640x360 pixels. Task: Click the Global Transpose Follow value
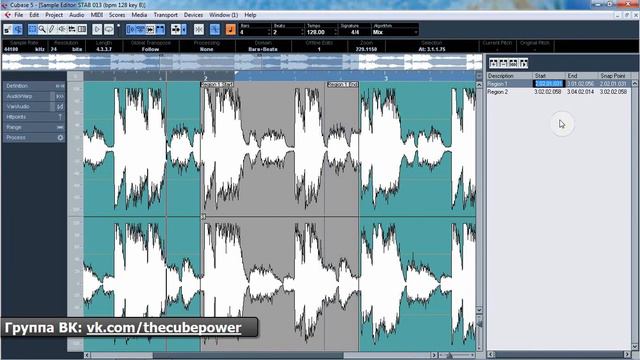[150, 49]
